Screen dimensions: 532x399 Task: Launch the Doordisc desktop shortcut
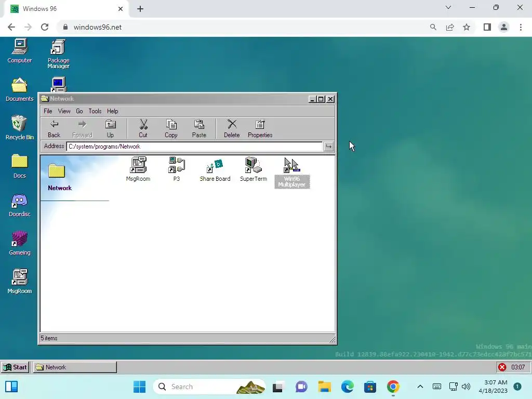coord(20,205)
